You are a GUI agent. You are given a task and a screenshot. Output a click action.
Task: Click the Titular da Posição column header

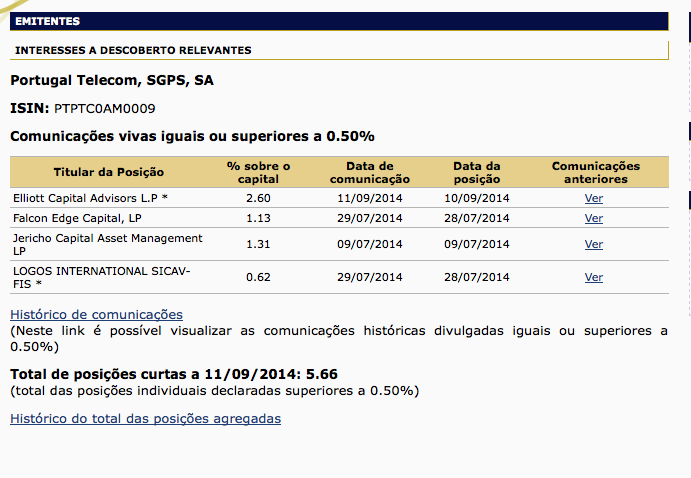108,172
